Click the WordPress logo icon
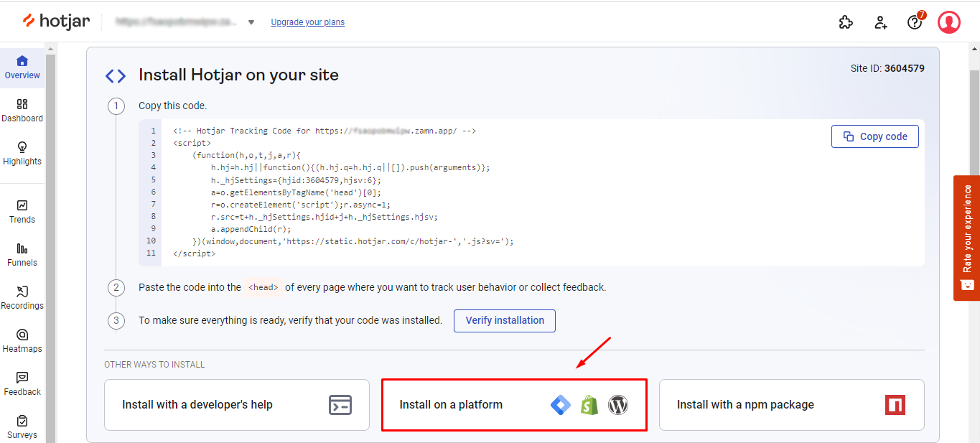980x443 pixels. 618,405
